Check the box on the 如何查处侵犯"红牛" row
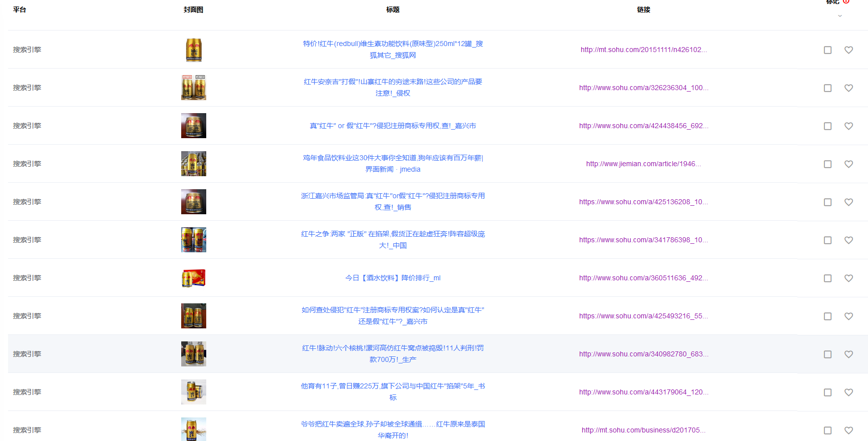Image resolution: width=868 pixels, height=441 pixels. 827,316
